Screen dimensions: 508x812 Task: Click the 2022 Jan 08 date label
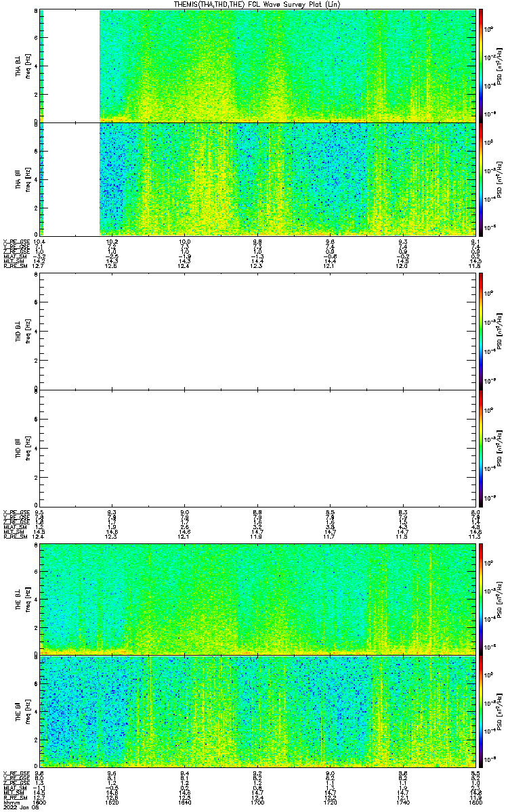18,807
